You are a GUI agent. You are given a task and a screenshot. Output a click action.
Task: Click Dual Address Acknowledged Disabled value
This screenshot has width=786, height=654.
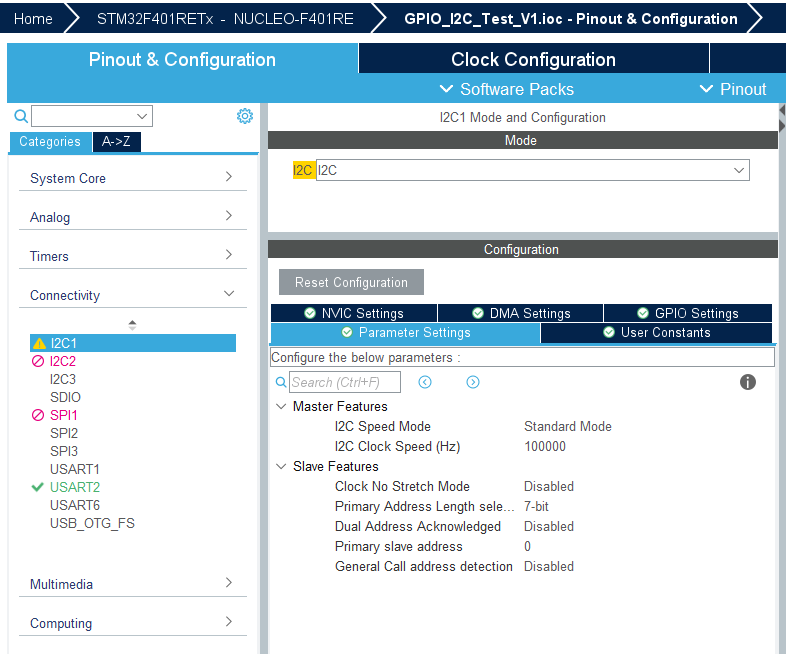[x=549, y=527]
